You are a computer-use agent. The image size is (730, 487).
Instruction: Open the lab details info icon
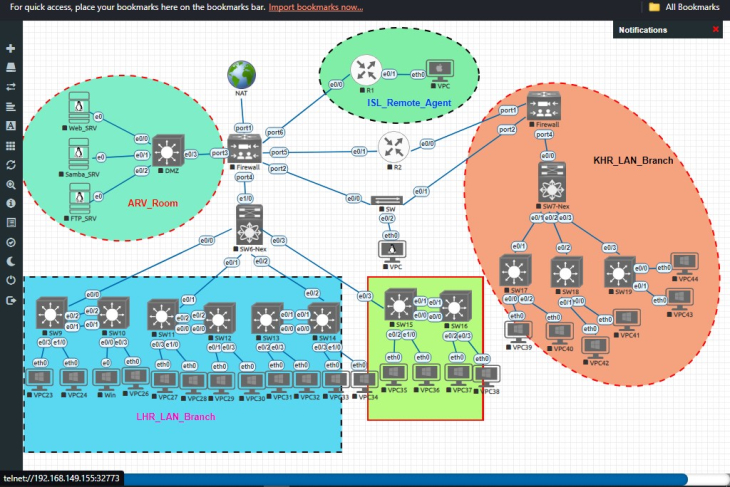[11, 203]
